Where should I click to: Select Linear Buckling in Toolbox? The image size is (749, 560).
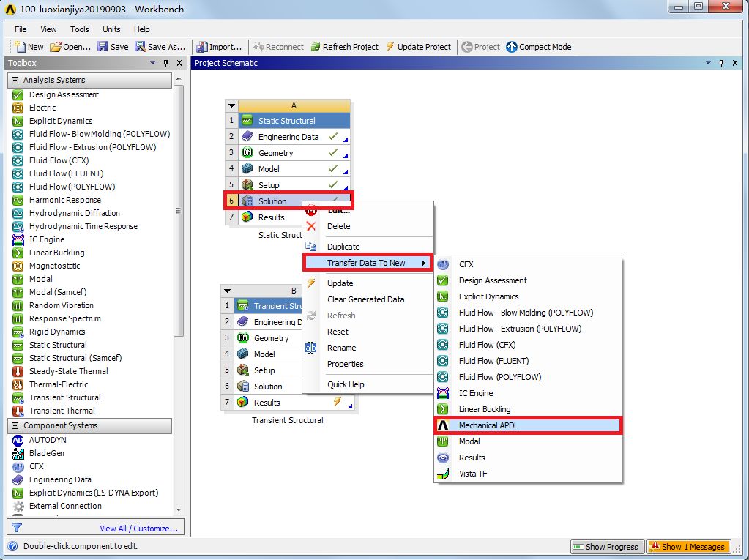point(56,253)
